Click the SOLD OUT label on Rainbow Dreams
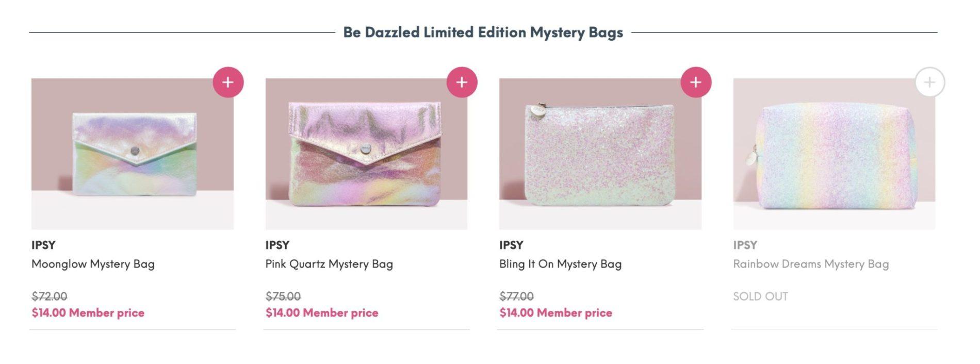980x364 pixels. point(760,296)
